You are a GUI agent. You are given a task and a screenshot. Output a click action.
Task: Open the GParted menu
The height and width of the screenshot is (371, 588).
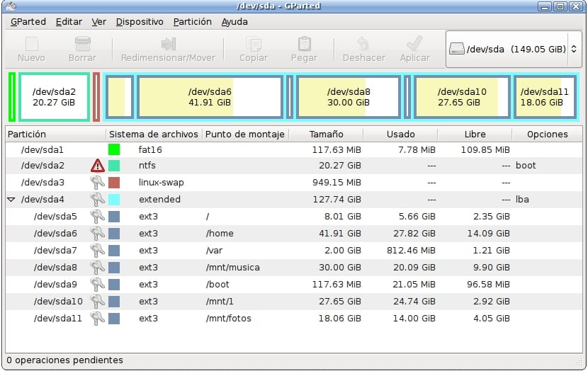click(x=28, y=22)
